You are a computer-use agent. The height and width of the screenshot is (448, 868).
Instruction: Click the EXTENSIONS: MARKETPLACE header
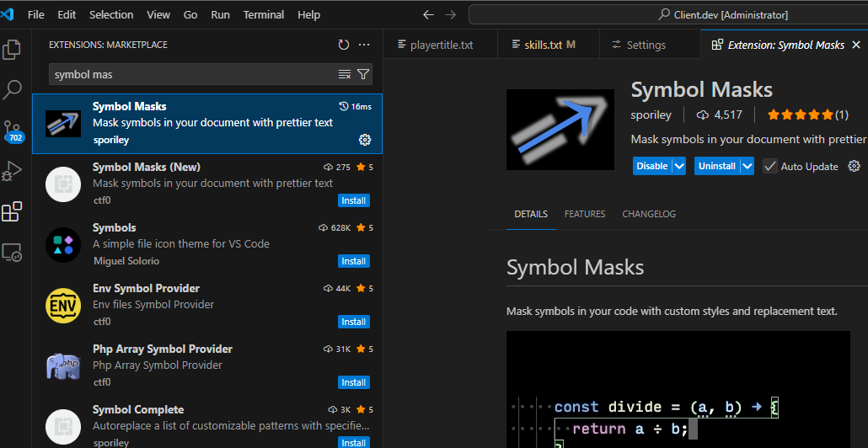click(x=108, y=45)
